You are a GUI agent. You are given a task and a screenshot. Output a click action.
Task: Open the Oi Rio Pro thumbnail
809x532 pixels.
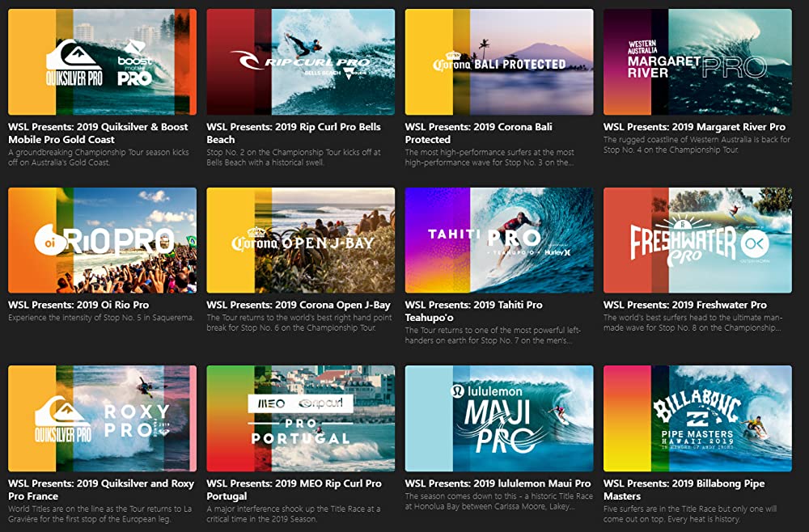coord(102,240)
